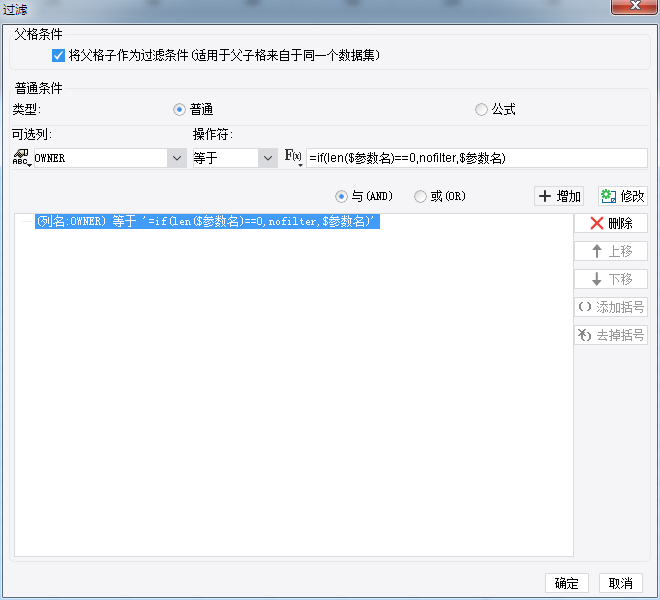Screen dimensions: 660x600
Task: Select the OWNER 等于 condition row
Action: pos(207,221)
